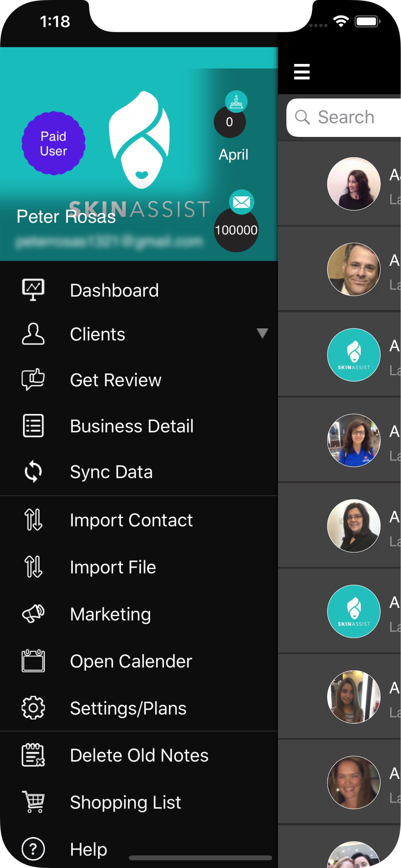401x868 pixels.
Task: Tap the Sync Data refresh icon
Action: [x=33, y=471]
